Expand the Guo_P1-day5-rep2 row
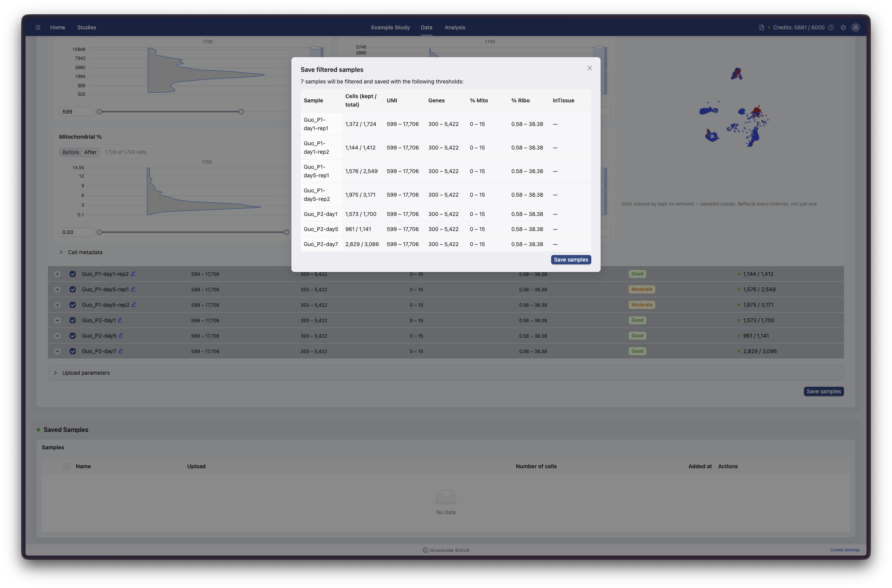 click(x=57, y=305)
